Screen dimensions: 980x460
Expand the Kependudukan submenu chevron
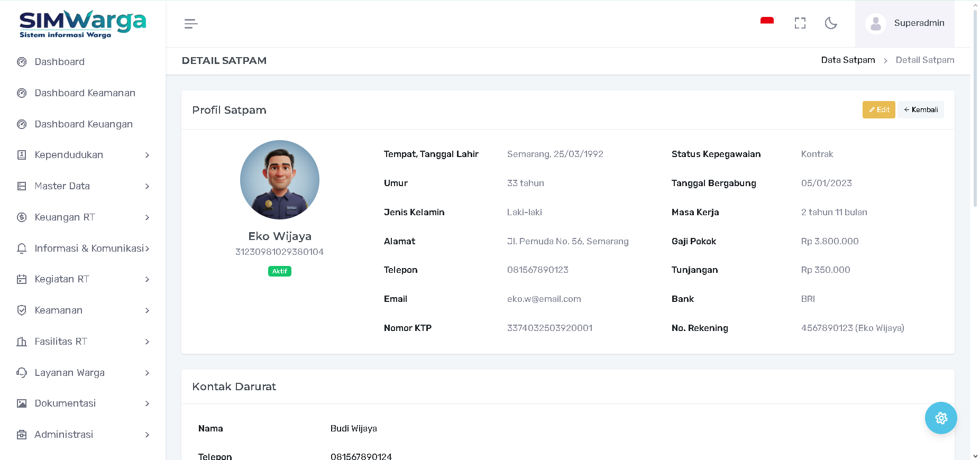point(147,155)
